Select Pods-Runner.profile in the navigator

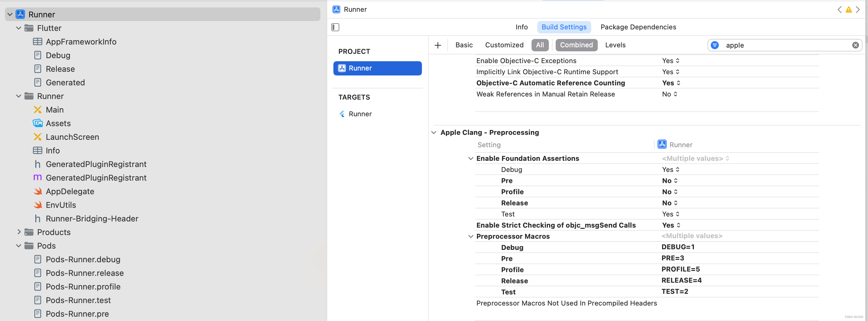pyautogui.click(x=83, y=287)
